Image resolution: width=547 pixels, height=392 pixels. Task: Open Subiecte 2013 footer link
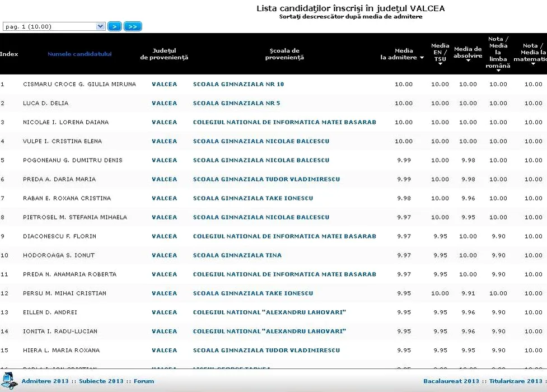coord(101,381)
